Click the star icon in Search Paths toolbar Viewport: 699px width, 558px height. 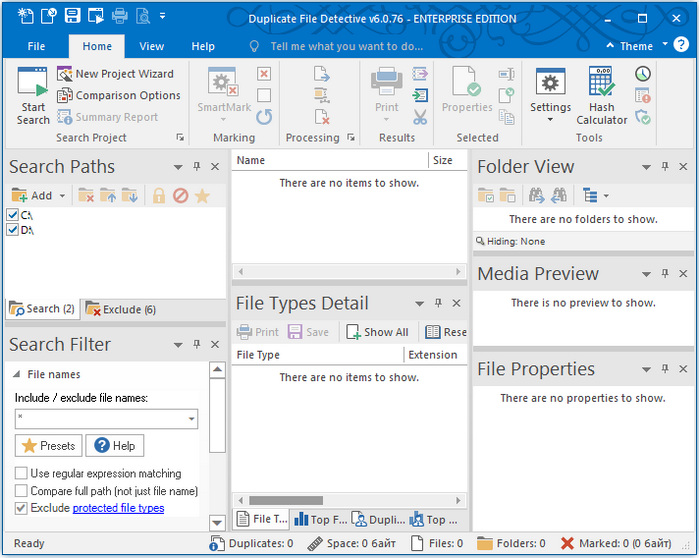(x=202, y=196)
